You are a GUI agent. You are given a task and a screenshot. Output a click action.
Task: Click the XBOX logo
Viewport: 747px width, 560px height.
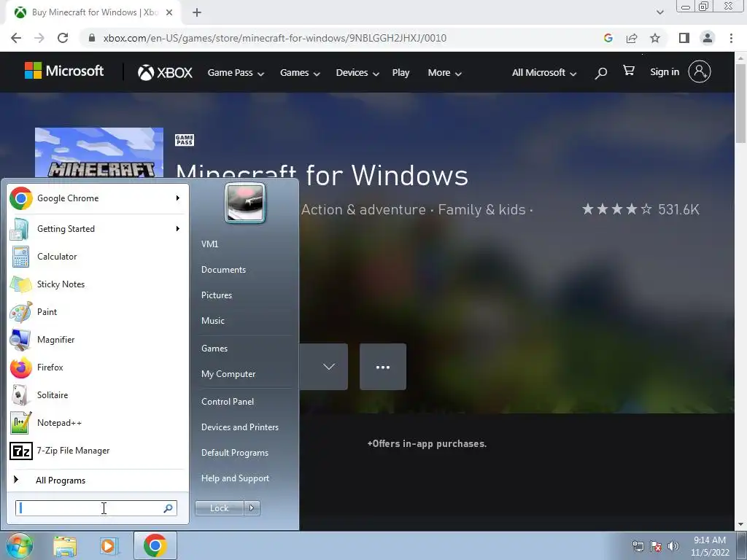pyautogui.click(x=165, y=72)
